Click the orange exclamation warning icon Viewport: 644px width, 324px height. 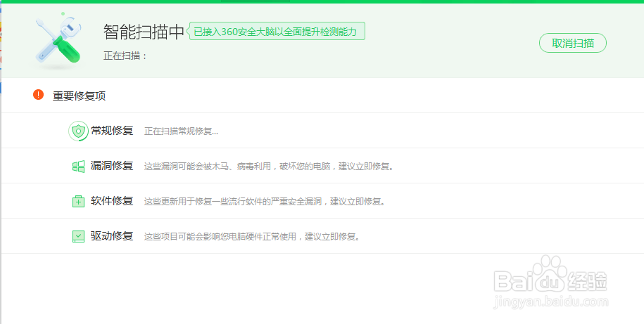coord(38,95)
